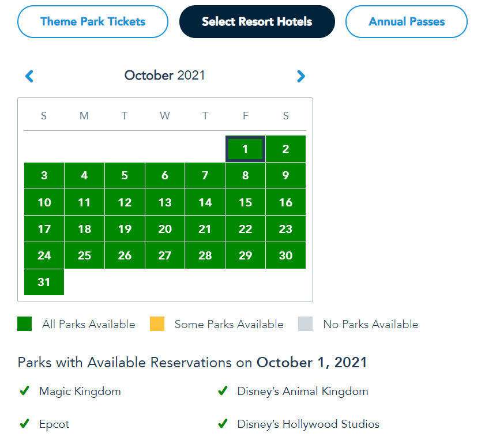
Task: Select October 10 date cell
Action: click(44, 202)
